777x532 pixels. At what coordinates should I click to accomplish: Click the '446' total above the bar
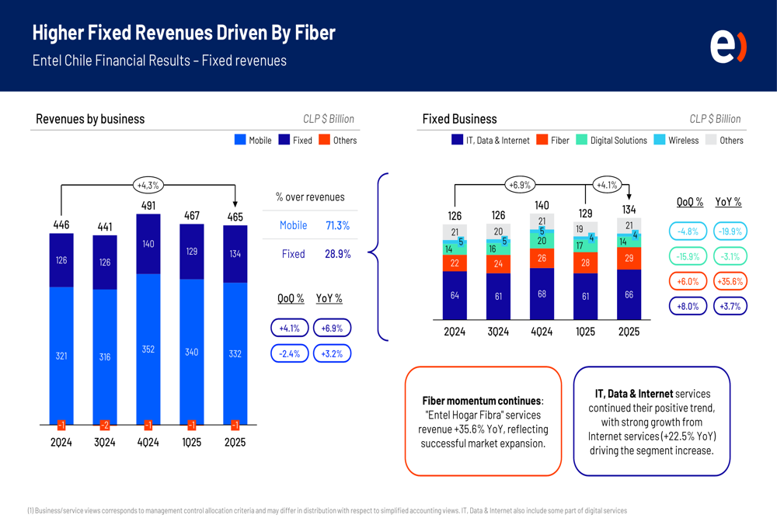61,225
